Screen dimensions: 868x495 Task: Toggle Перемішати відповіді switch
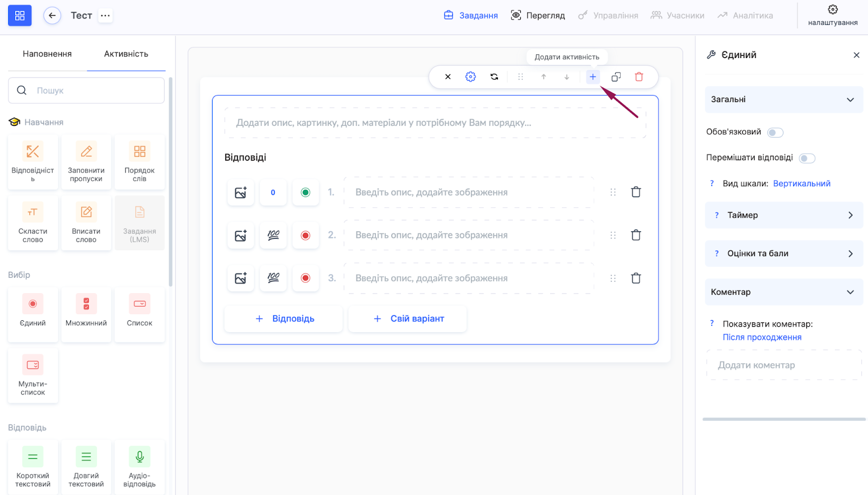pyautogui.click(x=807, y=158)
